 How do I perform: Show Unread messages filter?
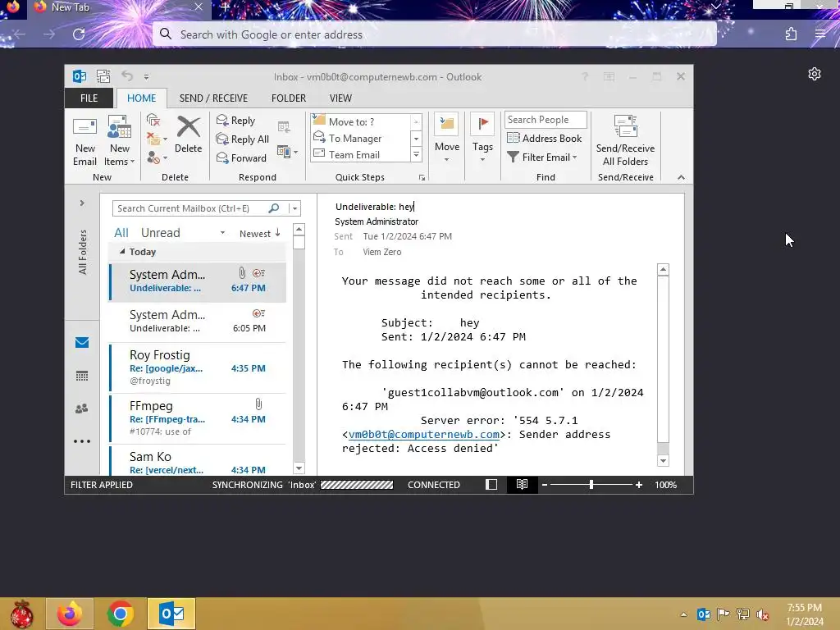point(160,233)
